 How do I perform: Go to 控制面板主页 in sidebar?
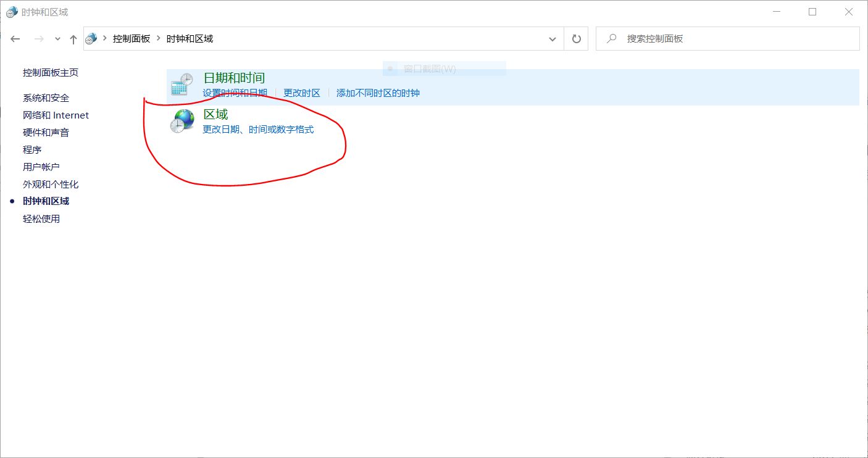51,73
